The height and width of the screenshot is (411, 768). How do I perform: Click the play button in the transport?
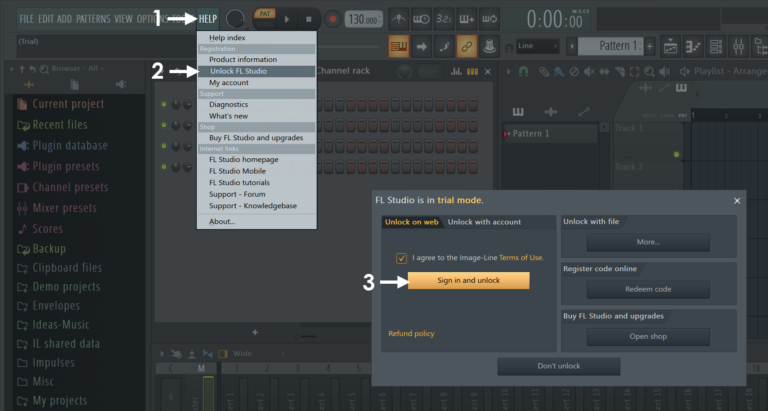click(x=287, y=19)
